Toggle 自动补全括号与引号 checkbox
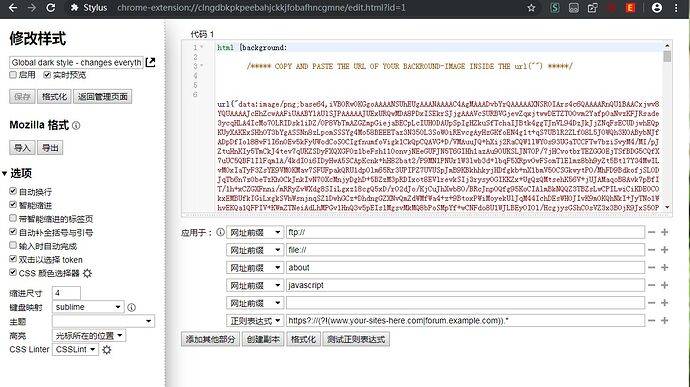The width and height of the screenshot is (690, 387). click(13, 232)
